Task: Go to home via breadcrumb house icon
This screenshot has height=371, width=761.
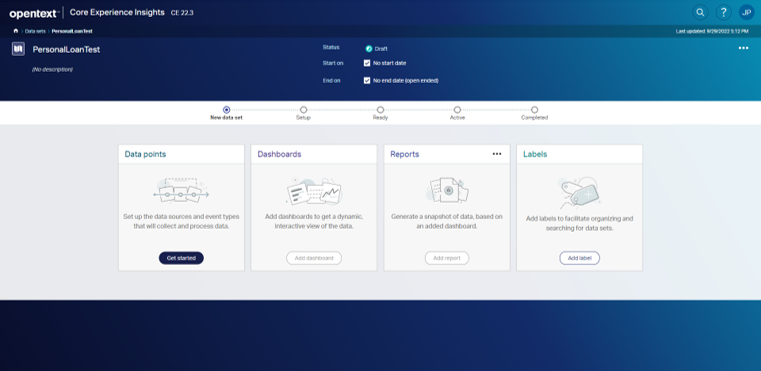Action: pos(16,31)
